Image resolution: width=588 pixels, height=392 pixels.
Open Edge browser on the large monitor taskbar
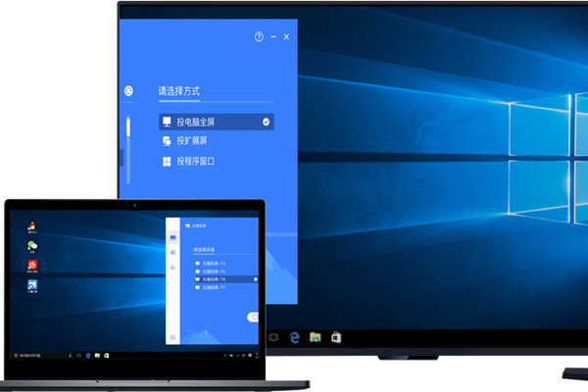(295, 337)
